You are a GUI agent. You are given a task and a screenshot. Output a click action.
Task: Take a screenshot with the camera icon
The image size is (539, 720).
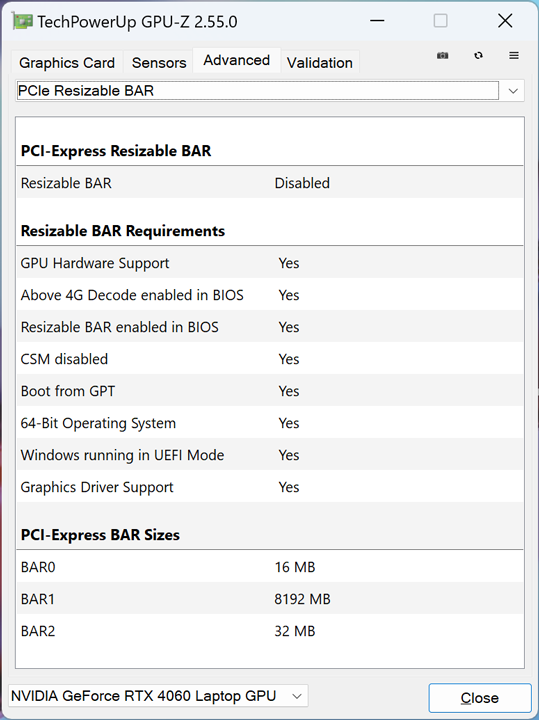(x=442, y=56)
